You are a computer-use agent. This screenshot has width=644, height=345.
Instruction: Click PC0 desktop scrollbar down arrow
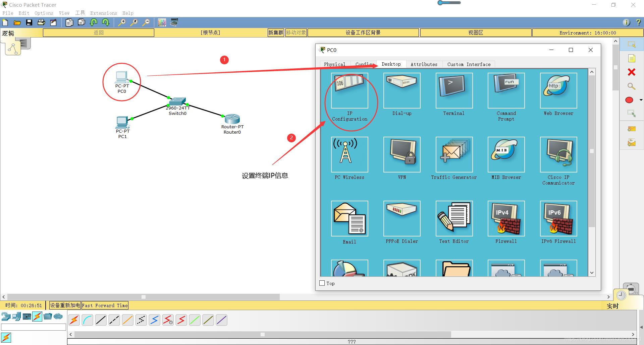pos(592,273)
